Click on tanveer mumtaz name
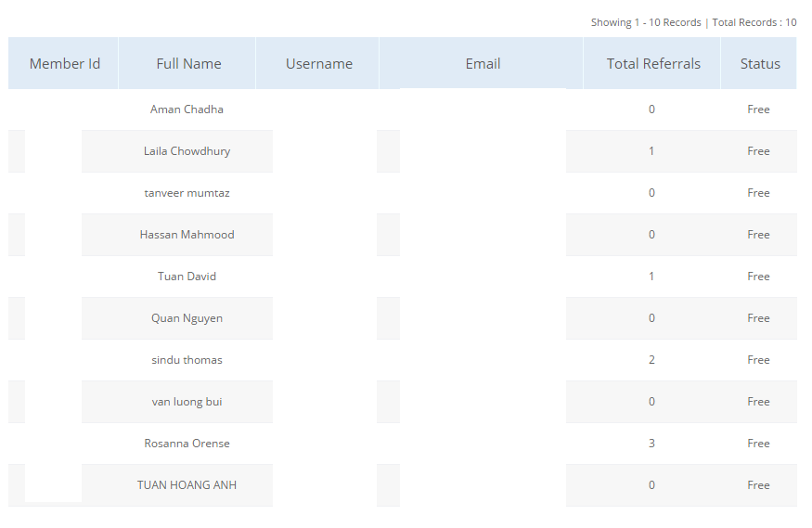The image size is (812, 528). point(187,193)
